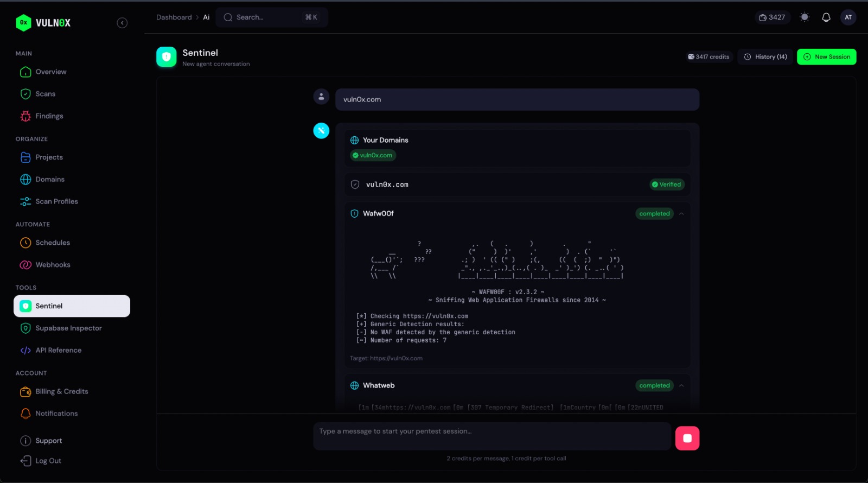Image resolution: width=868 pixels, height=483 pixels.
Task: Collapse the sidebar with the arrow button
Action: 122,23
